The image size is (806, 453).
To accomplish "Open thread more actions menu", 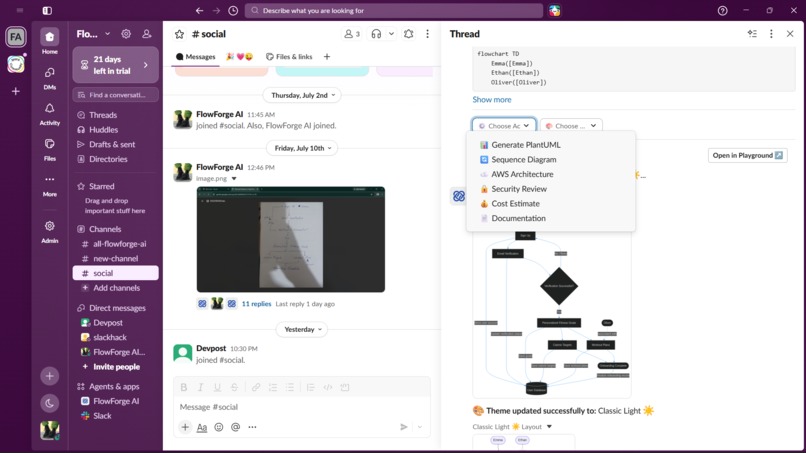I will click(771, 34).
